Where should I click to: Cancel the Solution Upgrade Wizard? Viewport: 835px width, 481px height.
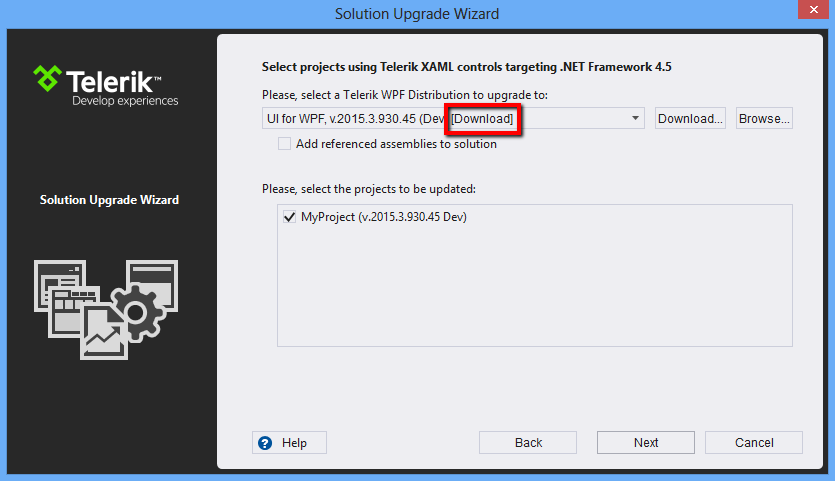(x=754, y=443)
